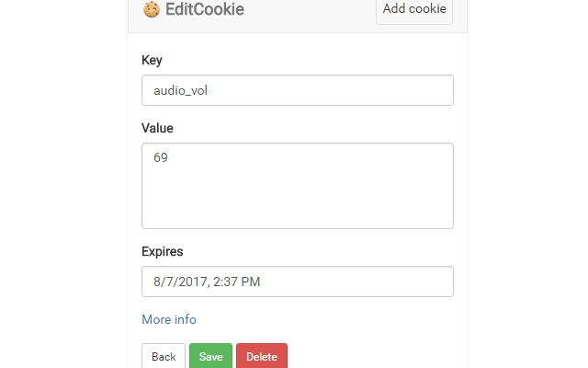This screenshot has height=368, width=588.
Task: Click the Expires field label
Action: tap(162, 251)
